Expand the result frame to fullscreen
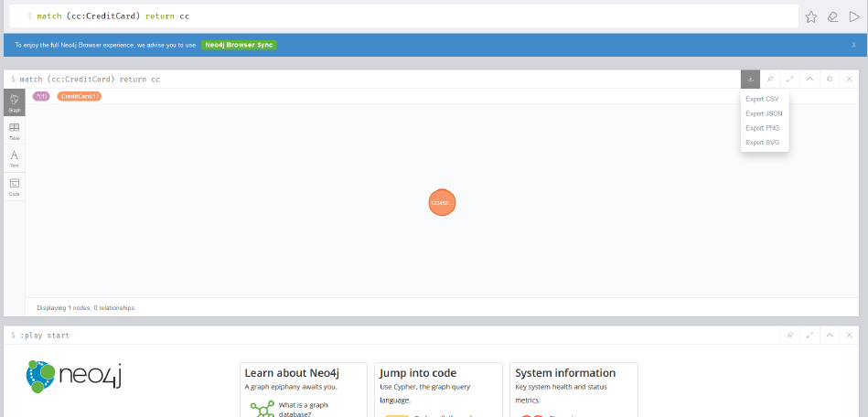Screen dimensions: 868x417 790,80
